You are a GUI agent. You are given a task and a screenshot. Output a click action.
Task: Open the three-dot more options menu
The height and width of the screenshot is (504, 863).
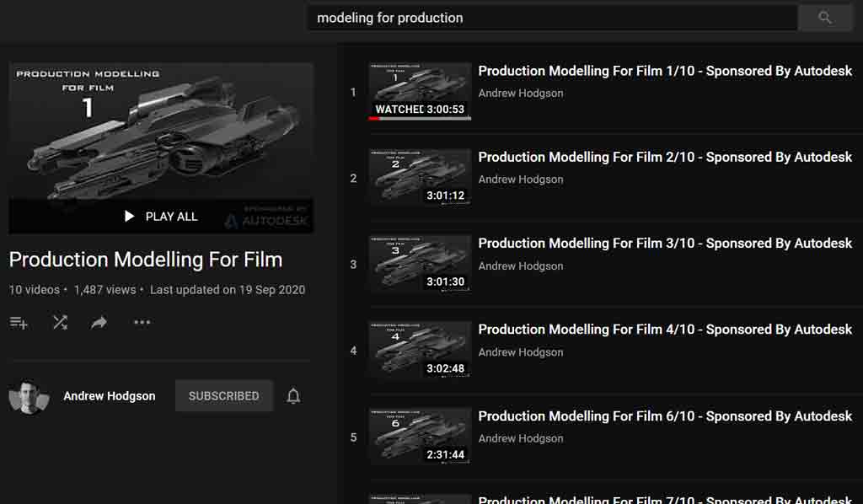click(x=142, y=323)
